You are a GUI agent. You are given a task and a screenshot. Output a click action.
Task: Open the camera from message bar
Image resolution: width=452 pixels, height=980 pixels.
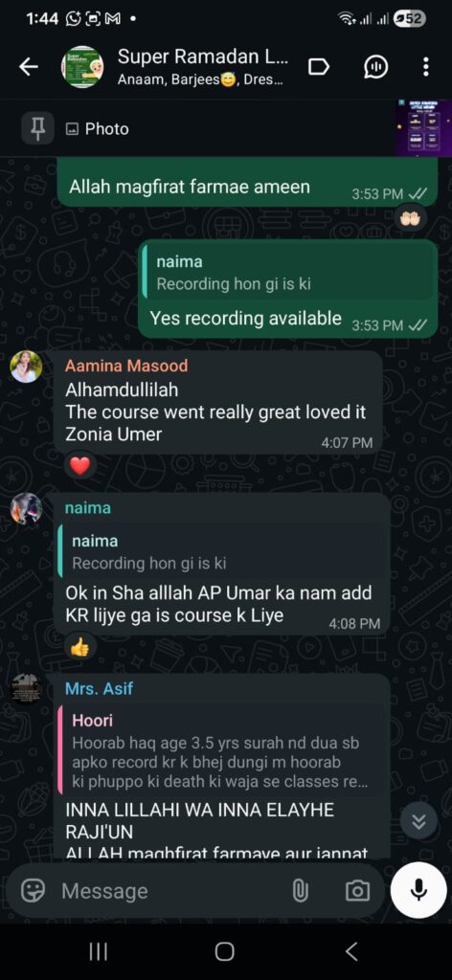click(x=357, y=891)
